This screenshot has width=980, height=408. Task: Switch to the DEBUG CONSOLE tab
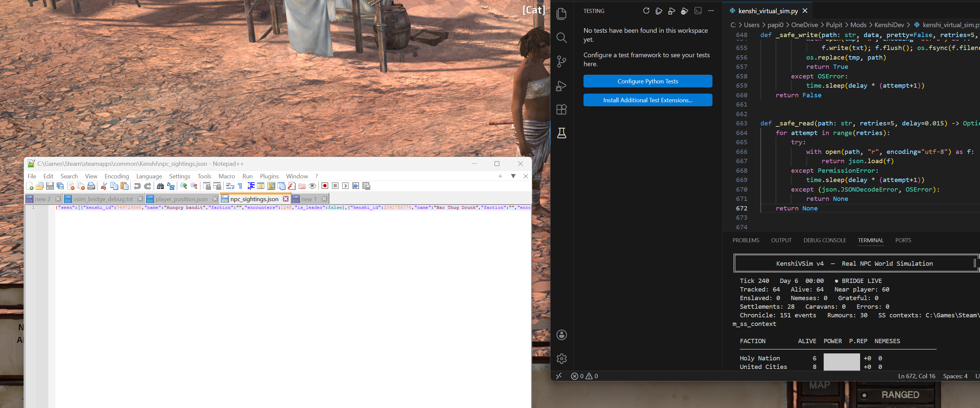824,240
